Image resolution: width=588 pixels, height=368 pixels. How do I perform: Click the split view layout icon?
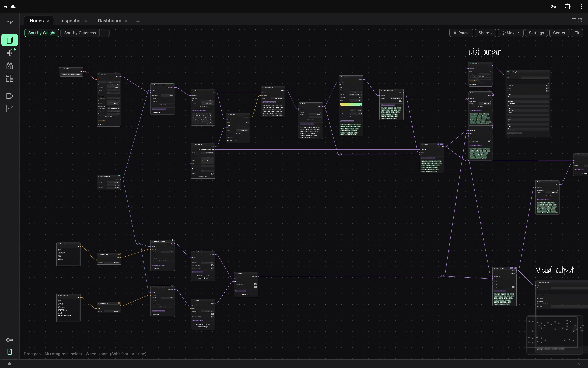click(x=574, y=20)
